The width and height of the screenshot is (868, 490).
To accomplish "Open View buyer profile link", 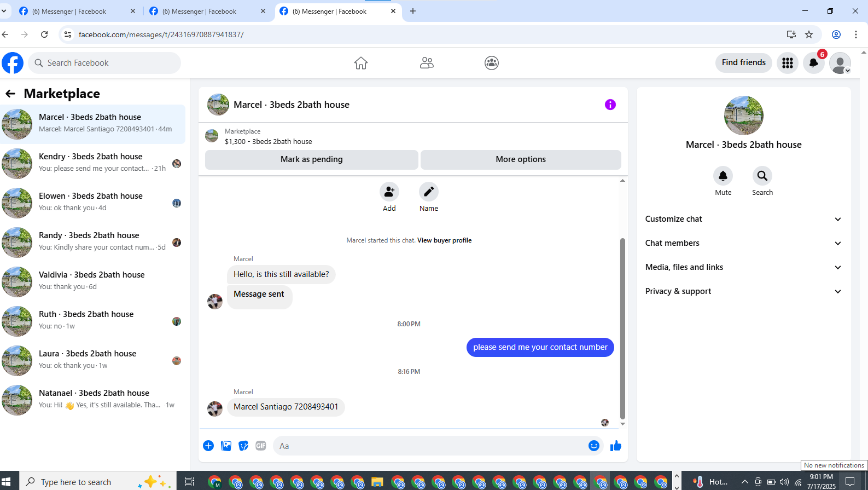I will click(x=444, y=240).
